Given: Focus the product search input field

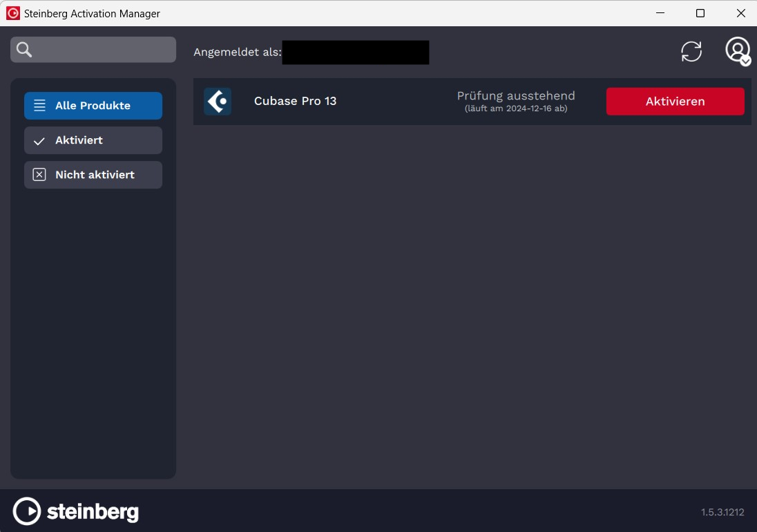Looking at the screenshot, I should (104, 50).
